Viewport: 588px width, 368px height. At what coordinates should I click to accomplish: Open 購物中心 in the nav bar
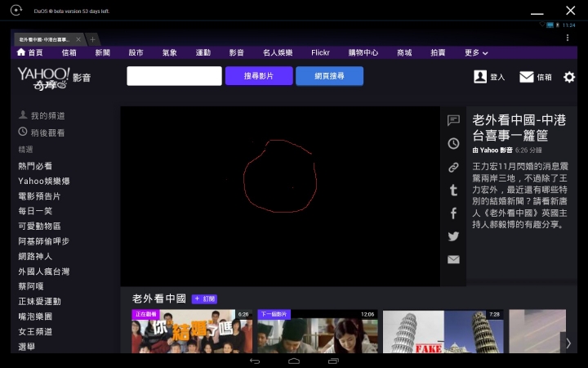pyautogui.click(x=363, y=52)
